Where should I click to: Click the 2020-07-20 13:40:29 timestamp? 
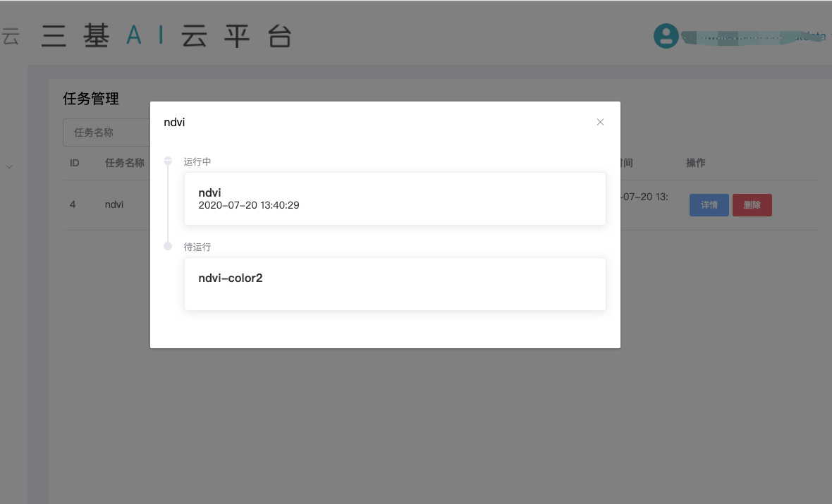(x=249, y=205)
